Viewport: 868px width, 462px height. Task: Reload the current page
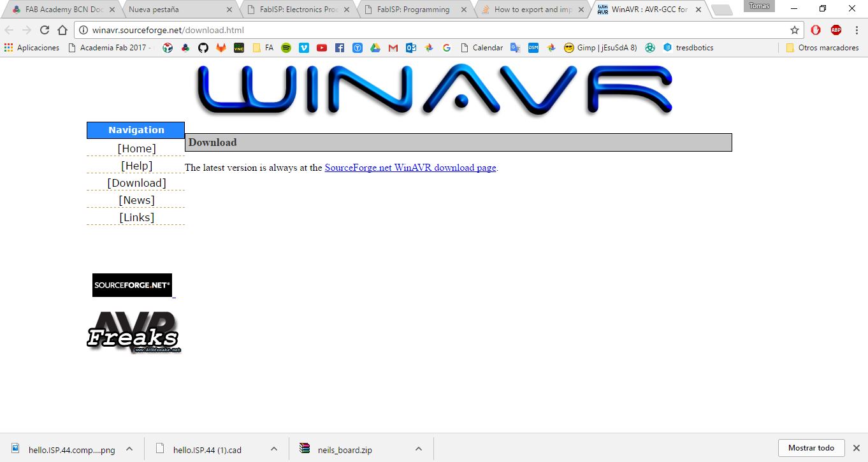[45, 30]
